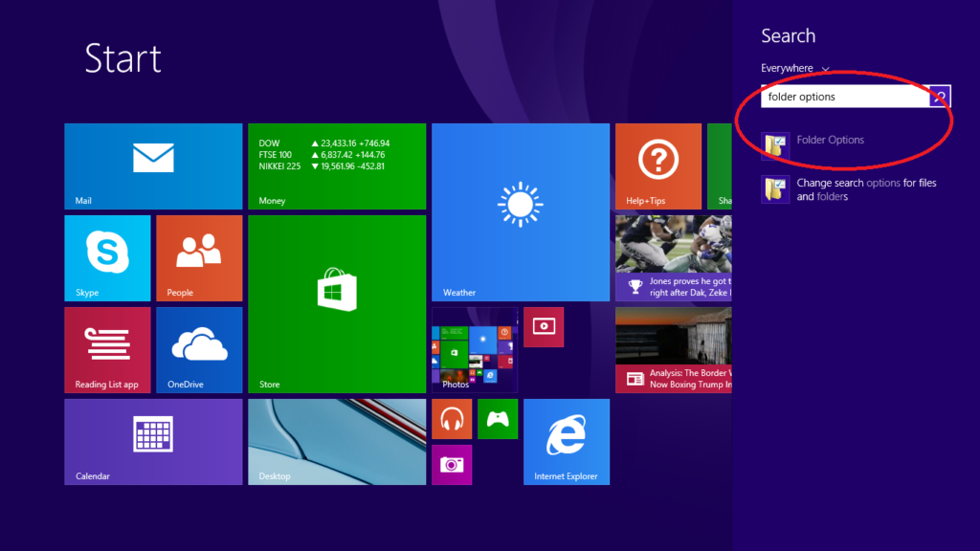Launch the Music tile with headphones icon
The image size is (980, 551).
(x=452, y=419)
